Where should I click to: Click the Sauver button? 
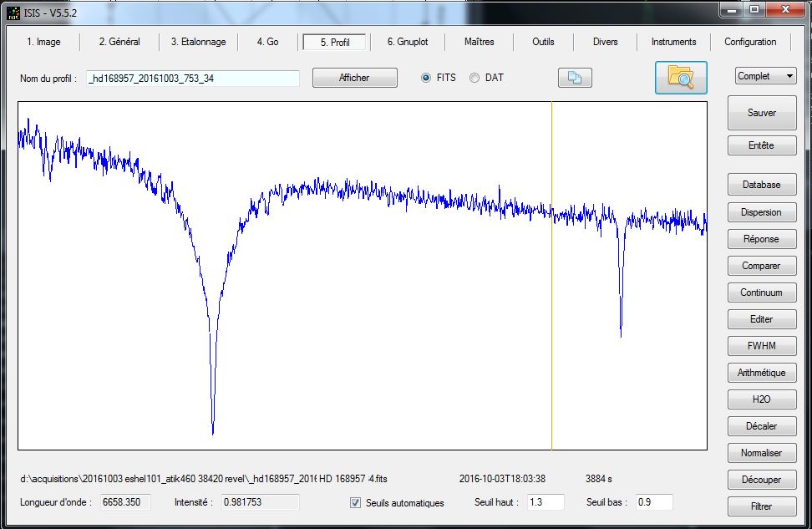point(761,113)
